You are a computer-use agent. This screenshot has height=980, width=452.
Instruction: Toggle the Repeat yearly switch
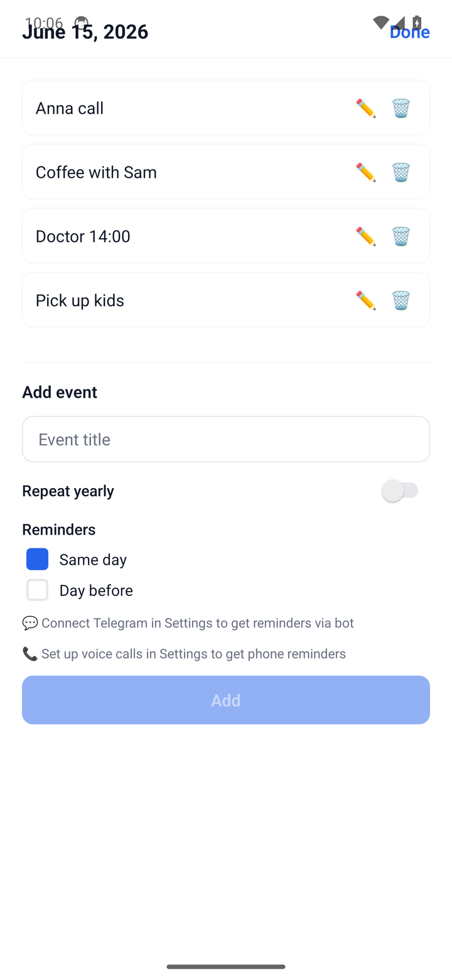point(400,491)
